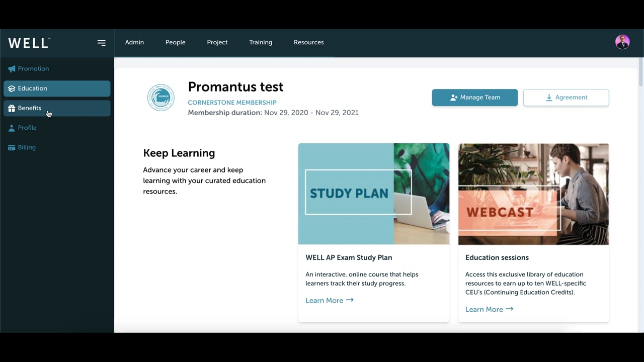Click the Education sessions card title

pos(497,257)
